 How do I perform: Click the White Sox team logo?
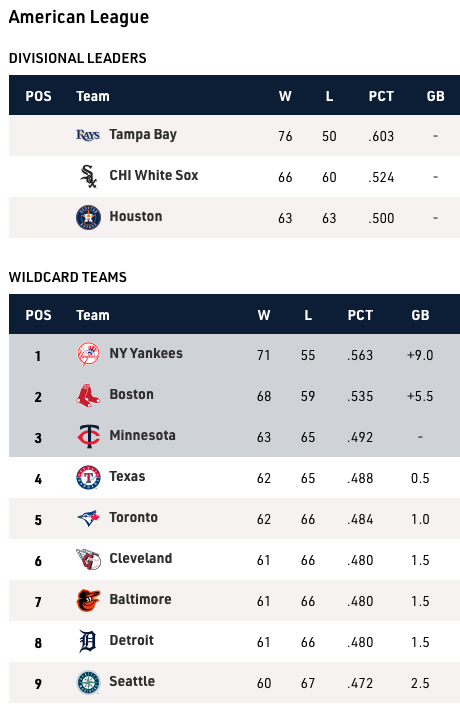88,176
